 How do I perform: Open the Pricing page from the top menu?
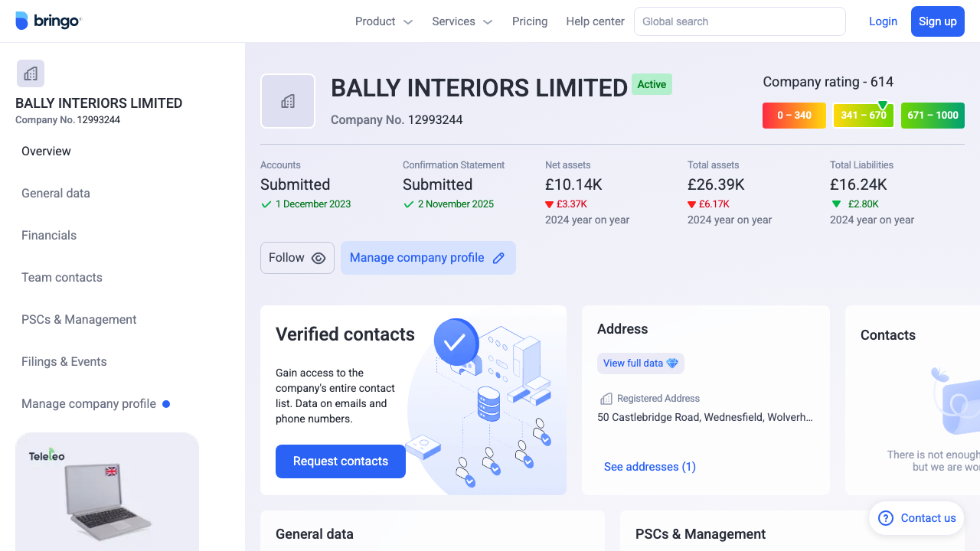(530, 21)
